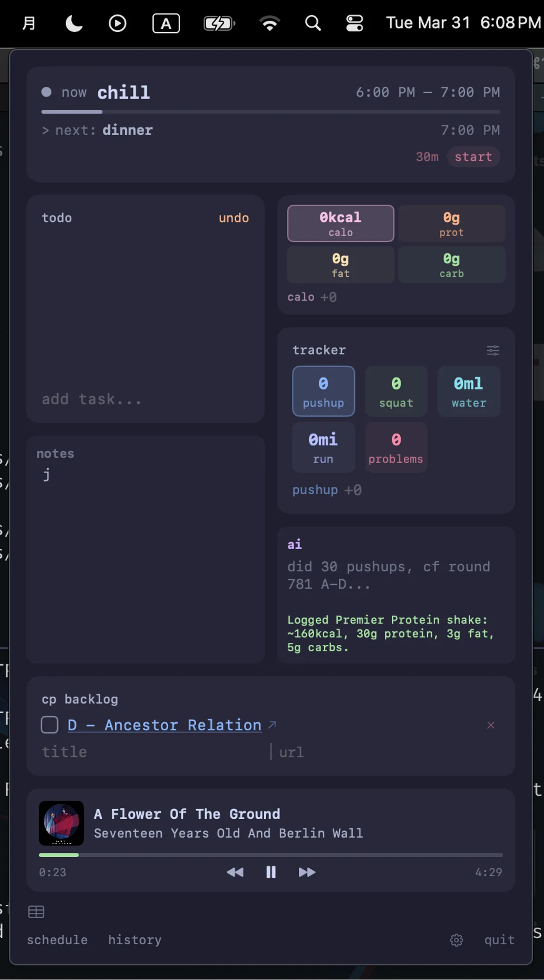Image resolution: width=544 pixels, height=980 pixels.
Task: Skip to the next track
Action: click(x=307, y=872)
